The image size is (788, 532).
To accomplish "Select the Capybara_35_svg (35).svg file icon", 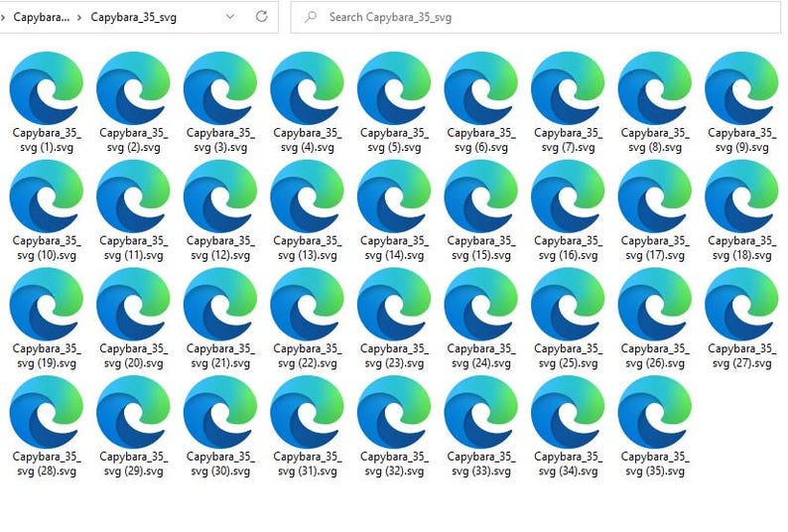I will pos(655,412).
